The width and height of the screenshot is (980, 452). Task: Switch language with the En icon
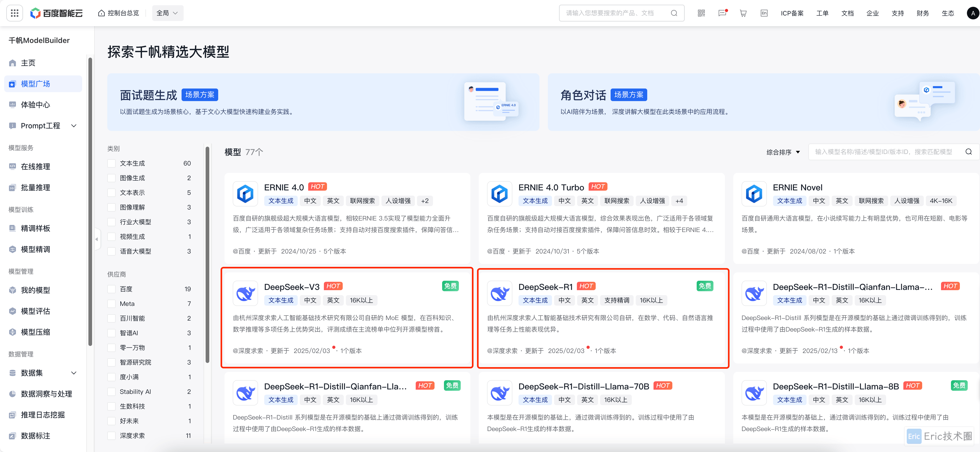(764, 13)
